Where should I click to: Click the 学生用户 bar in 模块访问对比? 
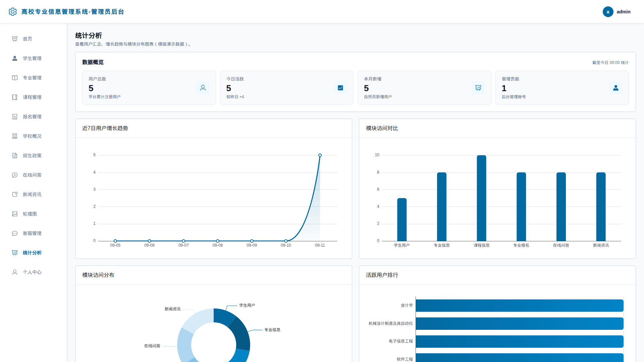pyautogui.click(x=402, y=220)
